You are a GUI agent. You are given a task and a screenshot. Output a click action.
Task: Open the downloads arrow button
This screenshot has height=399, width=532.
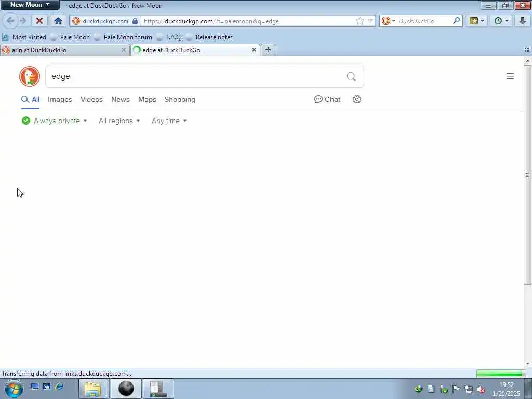[x=523, y=21]
